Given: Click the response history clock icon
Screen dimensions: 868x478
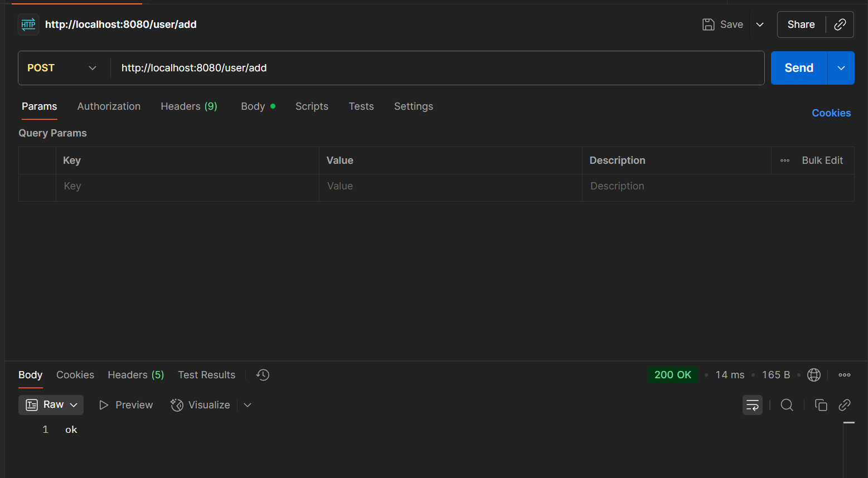Looking at the screenshot, I should [x=263, y=375].
